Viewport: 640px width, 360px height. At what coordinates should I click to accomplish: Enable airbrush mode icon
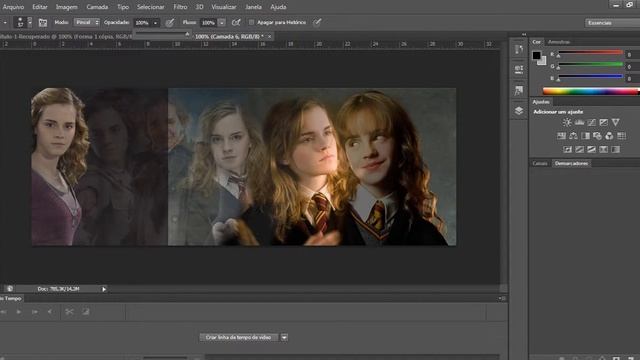236,23
